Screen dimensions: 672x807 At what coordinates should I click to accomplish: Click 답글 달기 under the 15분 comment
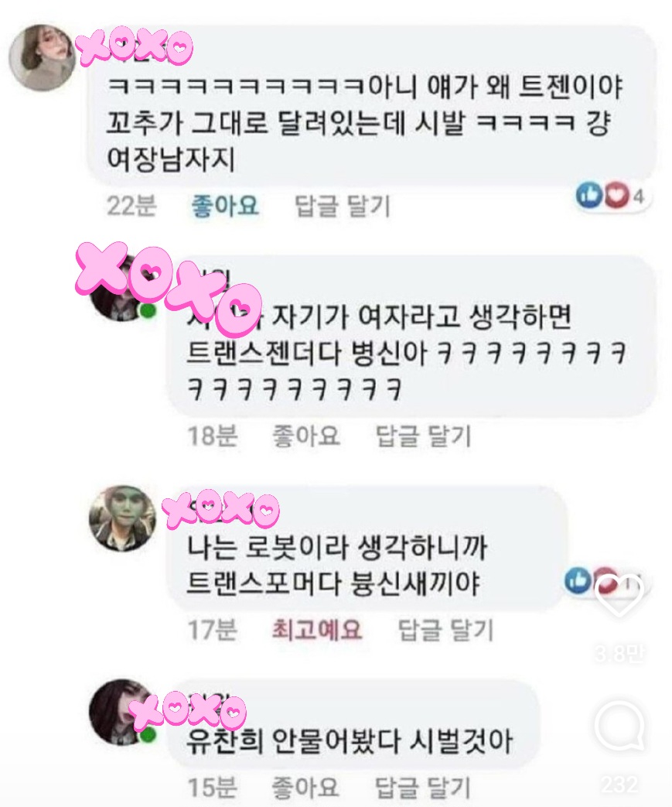[423, 788]
